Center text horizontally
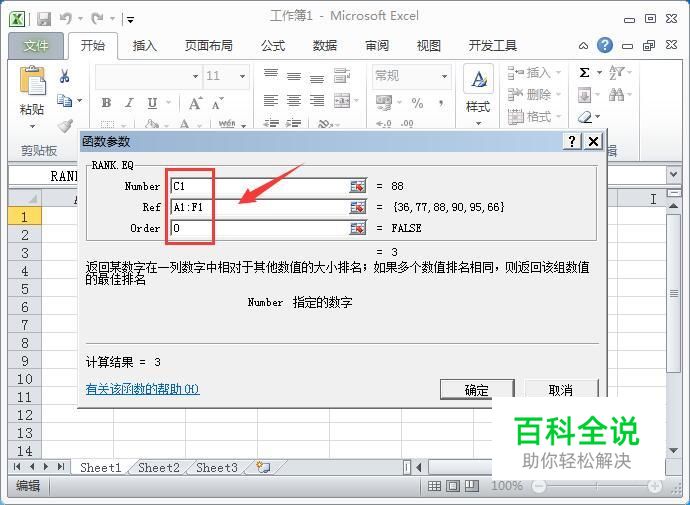 pos(294,101)
